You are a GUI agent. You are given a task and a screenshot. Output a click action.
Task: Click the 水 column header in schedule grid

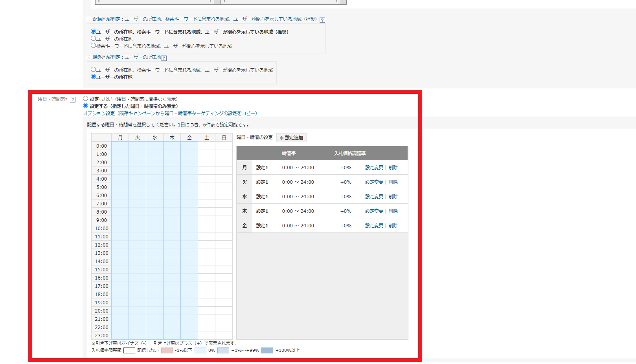tap(155, 137)
